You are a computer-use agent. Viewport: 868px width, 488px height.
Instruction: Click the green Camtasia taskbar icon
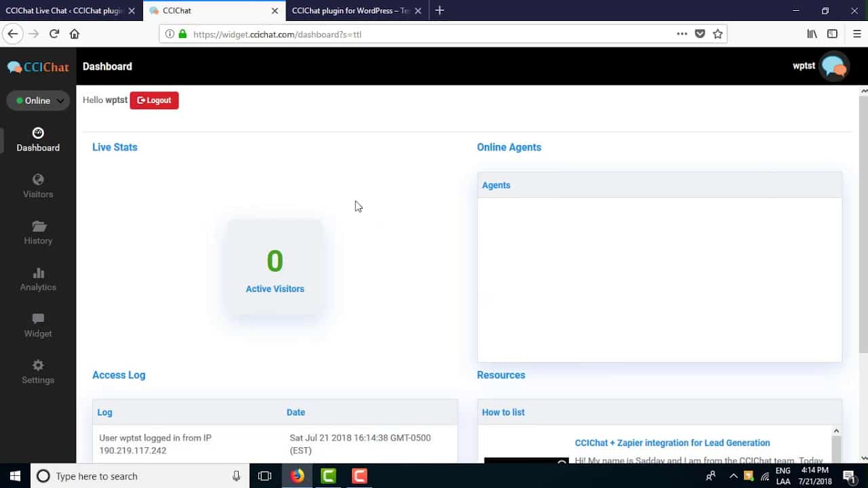tap(328, 476)
